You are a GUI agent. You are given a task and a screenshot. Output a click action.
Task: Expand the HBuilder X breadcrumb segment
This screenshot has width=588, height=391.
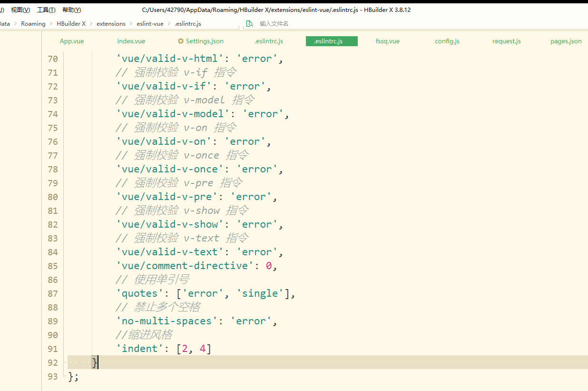tap(71, 24)
